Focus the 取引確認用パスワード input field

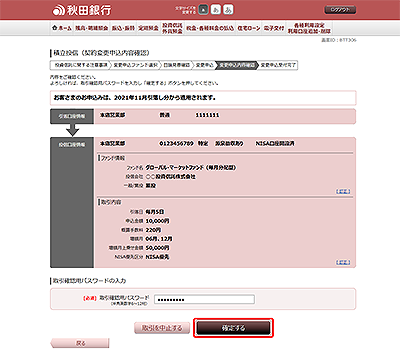coord(204,299)
